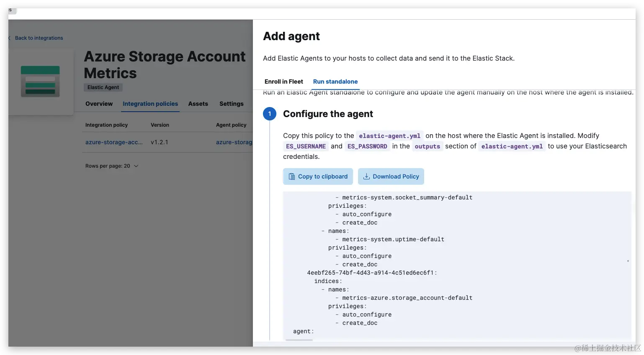Click the agent: line in the policy

304,331
